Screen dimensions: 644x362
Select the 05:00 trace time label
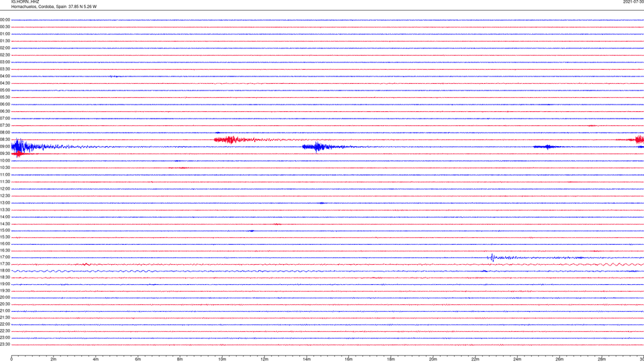coord(5,90)
